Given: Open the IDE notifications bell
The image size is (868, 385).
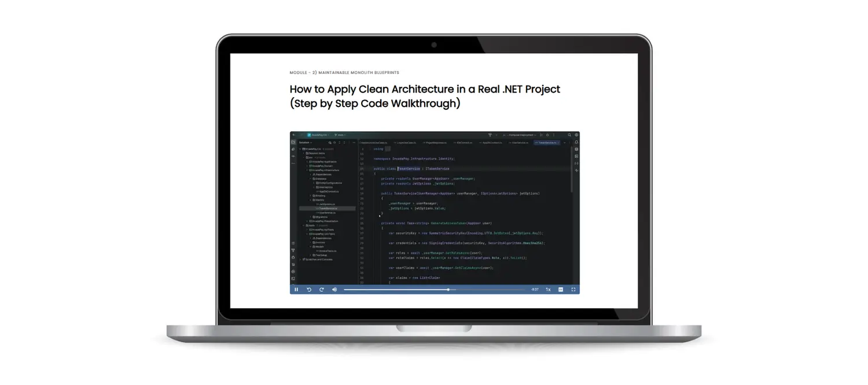Looking at the screenshot, I should point(576,142).
